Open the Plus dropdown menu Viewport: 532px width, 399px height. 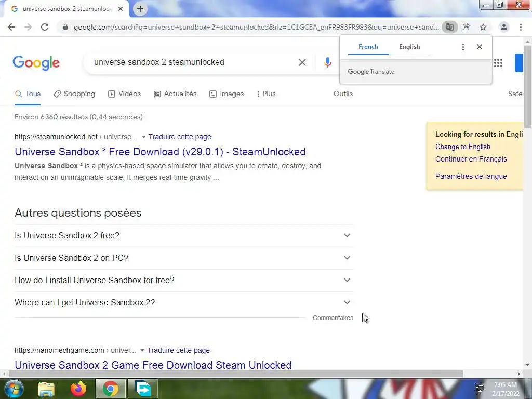click(266, 94)
